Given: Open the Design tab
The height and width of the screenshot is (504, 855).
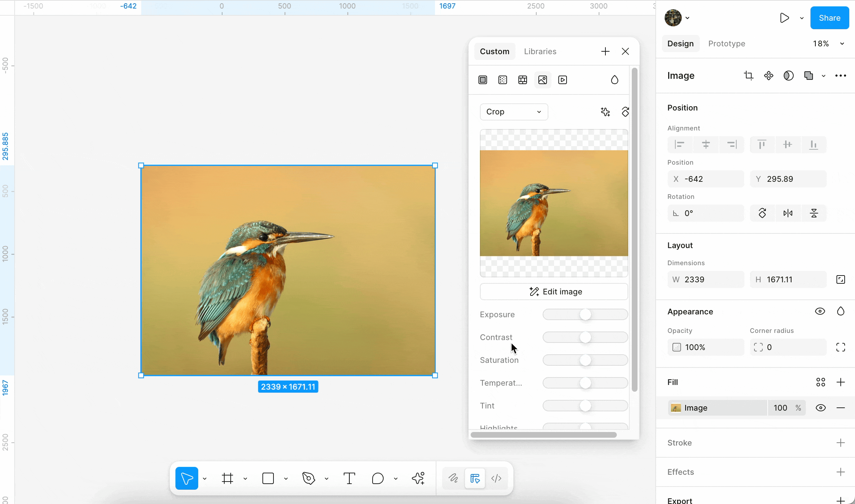Looking at the screenshot, I should 681,43.
